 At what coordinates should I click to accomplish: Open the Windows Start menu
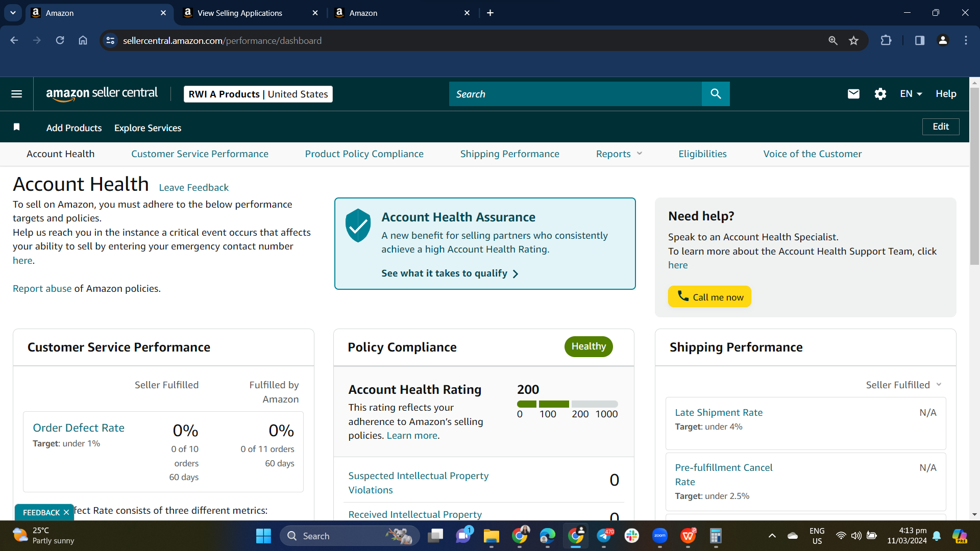pos(263,536)
